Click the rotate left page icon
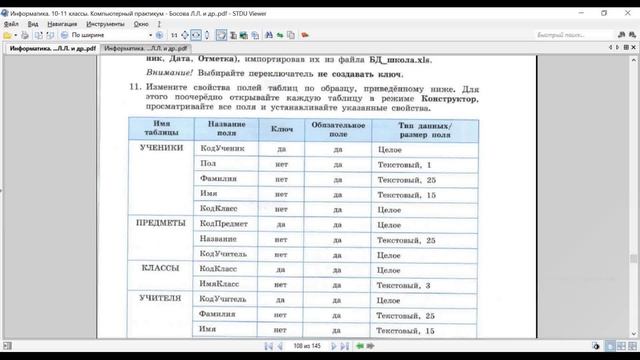The height and width of the screenshot is (360, 640). 38,35
